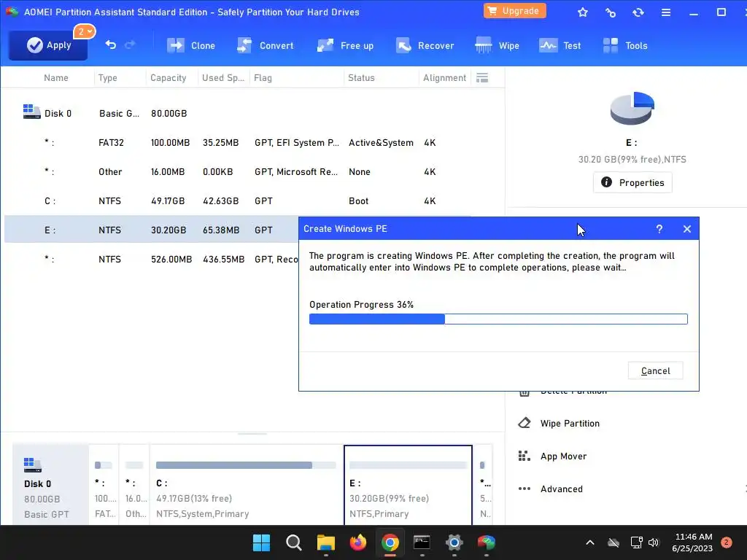Click the Operation Progress bar
The height and width of the screenshot is (560, 747).
[x=498, y=319]
